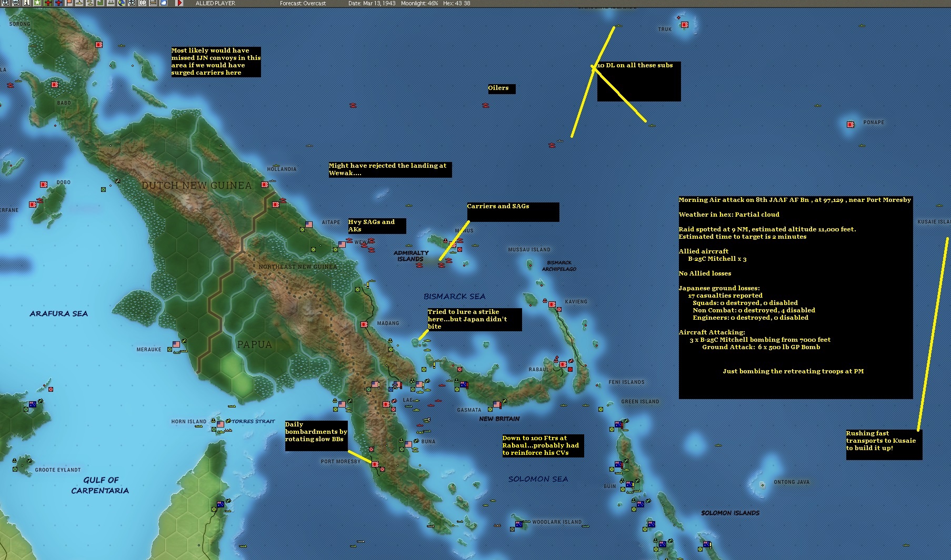Click the ARAFURA SEA map label
This screenshot has height=560, width=951.
pyautogui.click(x=58, y=313)
